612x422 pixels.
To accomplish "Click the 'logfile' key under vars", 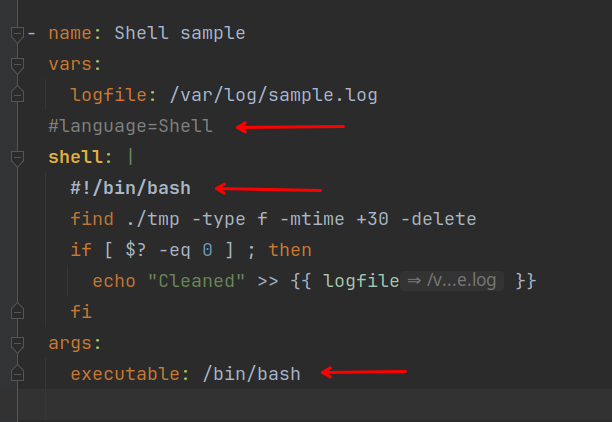I will [x=108, y=95].
